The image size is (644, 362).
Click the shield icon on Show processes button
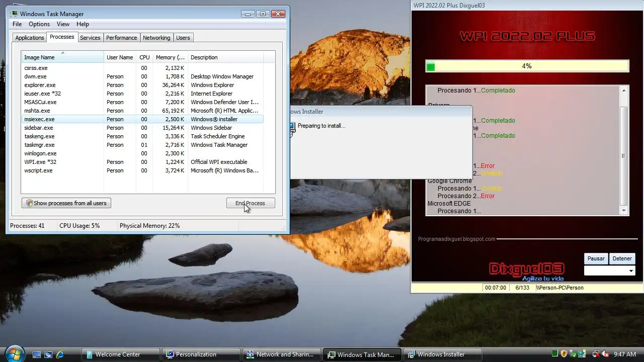(29, 203)
